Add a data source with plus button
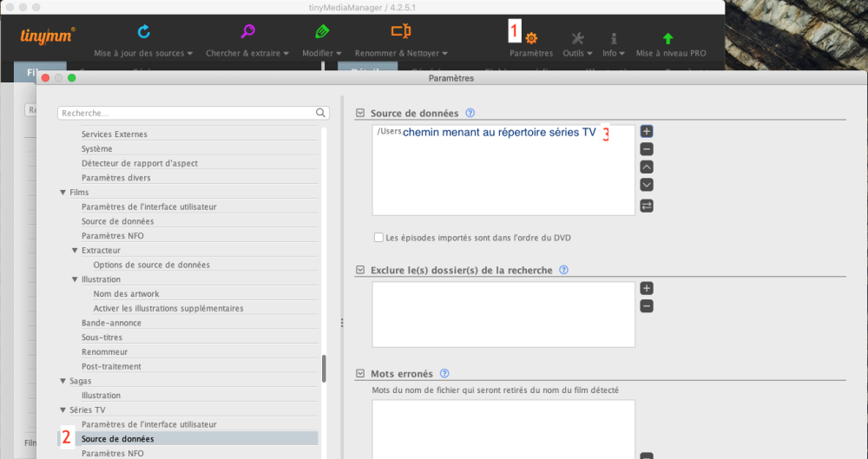The image size is (868, 459). 647,131
